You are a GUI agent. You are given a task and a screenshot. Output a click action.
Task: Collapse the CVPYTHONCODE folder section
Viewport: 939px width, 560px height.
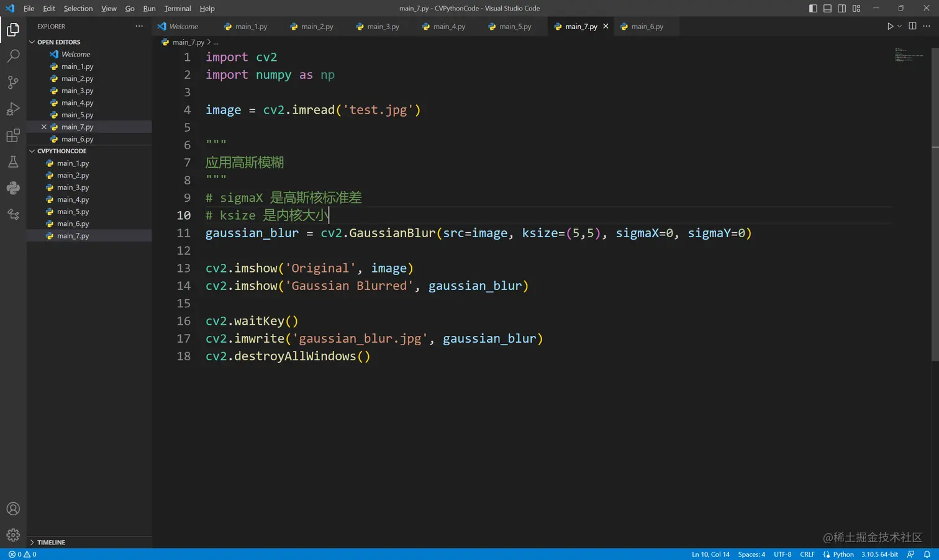point(61,151)
